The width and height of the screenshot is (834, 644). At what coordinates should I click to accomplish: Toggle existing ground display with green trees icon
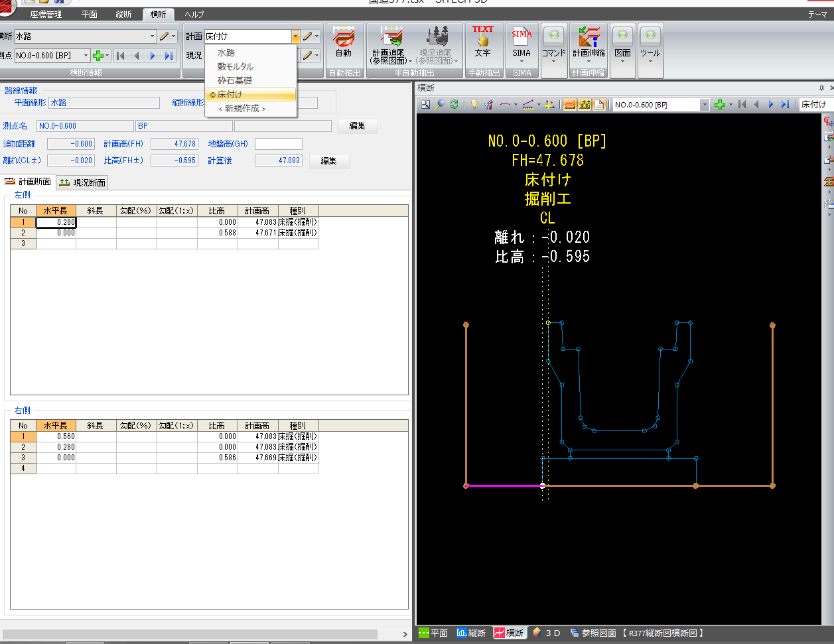tap(585, 105)
